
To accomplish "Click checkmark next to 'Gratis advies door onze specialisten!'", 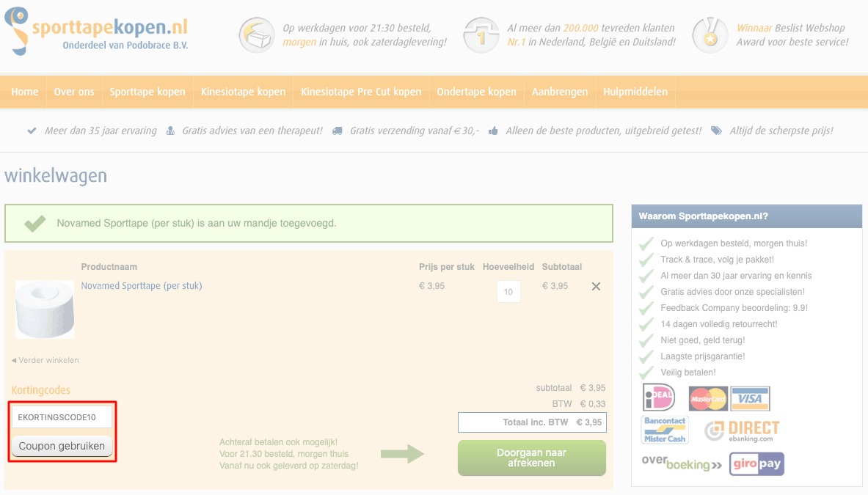I will 646,291.
